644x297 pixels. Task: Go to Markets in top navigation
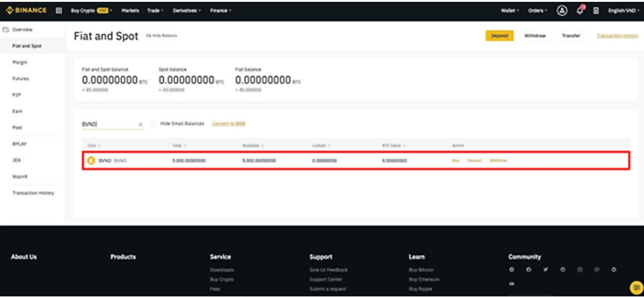(x=130, y=11)
